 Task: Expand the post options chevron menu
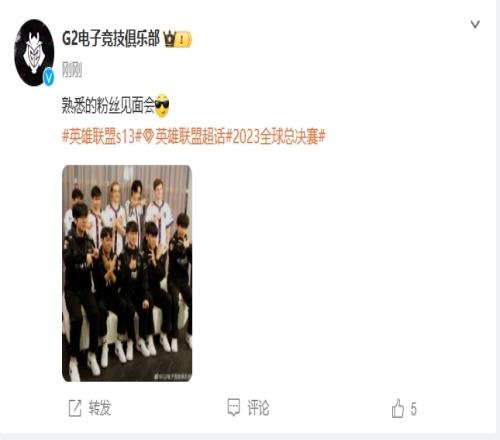(x=475, y=24)
